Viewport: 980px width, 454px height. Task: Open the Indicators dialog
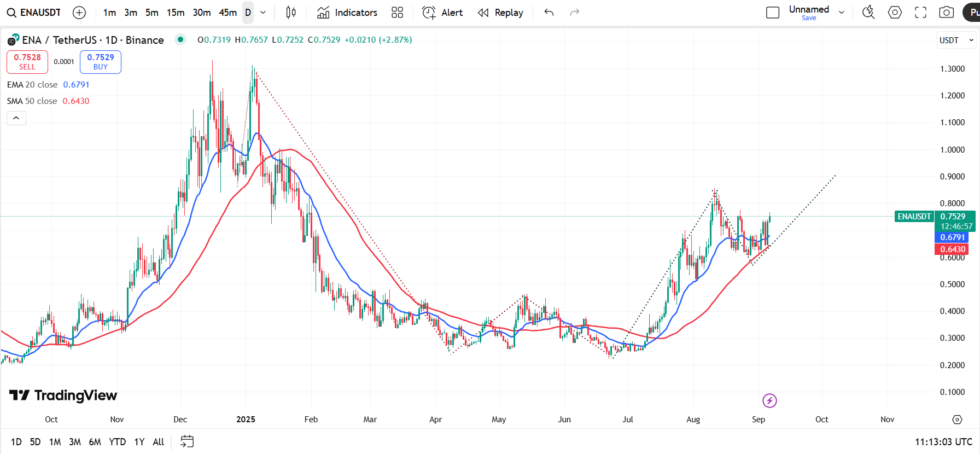(347, 13)
